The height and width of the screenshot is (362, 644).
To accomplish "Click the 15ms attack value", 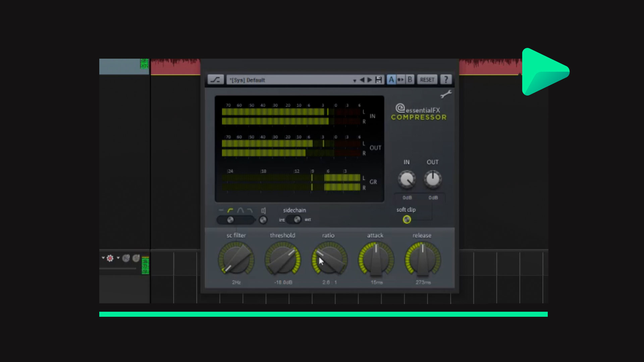I will tap(377, 283).
